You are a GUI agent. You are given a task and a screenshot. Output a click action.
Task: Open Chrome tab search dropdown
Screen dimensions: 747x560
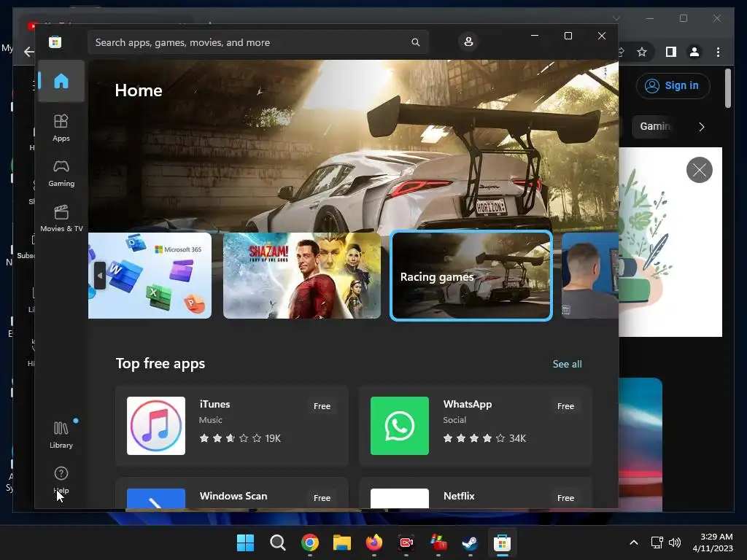point(616,18)
